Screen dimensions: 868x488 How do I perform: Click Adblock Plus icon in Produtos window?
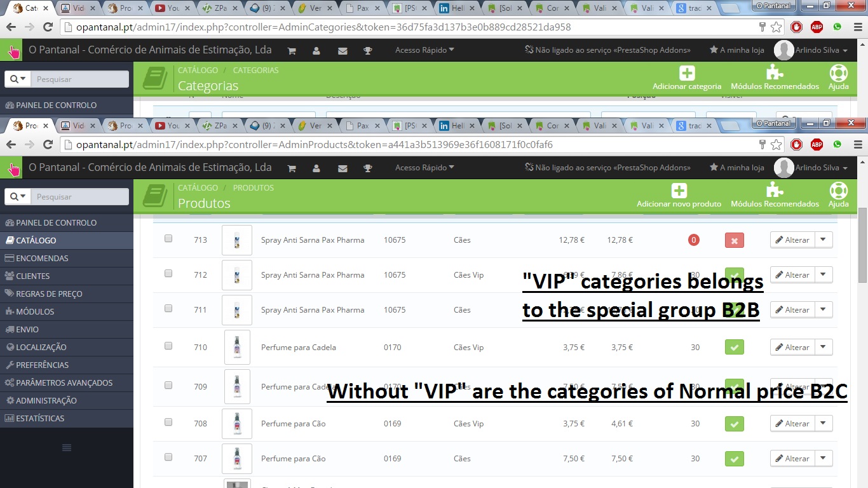(817, 145)
